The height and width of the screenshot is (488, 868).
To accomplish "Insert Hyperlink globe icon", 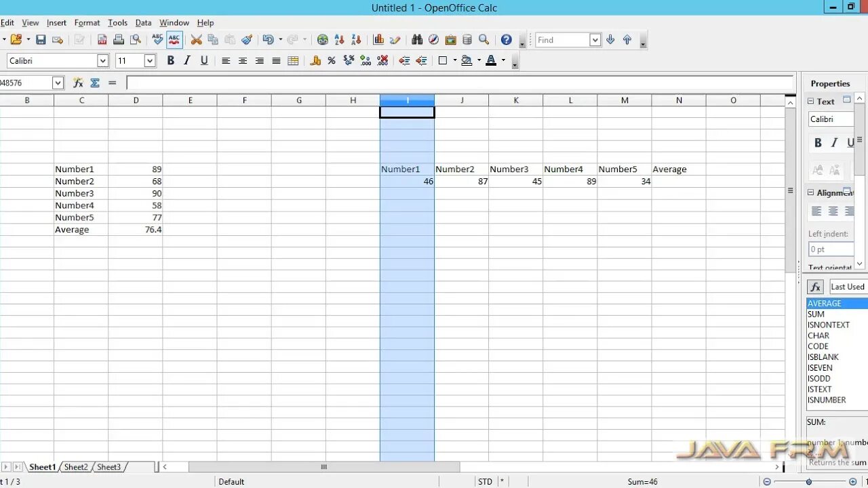I will click(x=323, y=40).
